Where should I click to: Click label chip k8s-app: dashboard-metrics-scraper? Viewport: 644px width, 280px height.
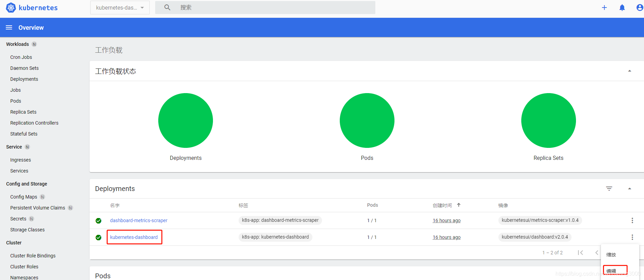point(280,220)
